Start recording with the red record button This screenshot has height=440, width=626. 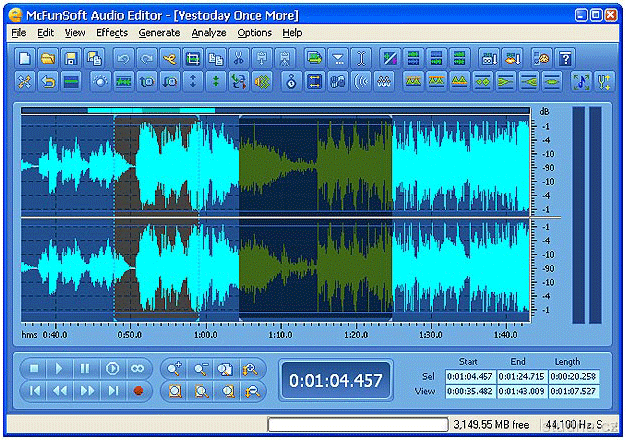(138, 391)
